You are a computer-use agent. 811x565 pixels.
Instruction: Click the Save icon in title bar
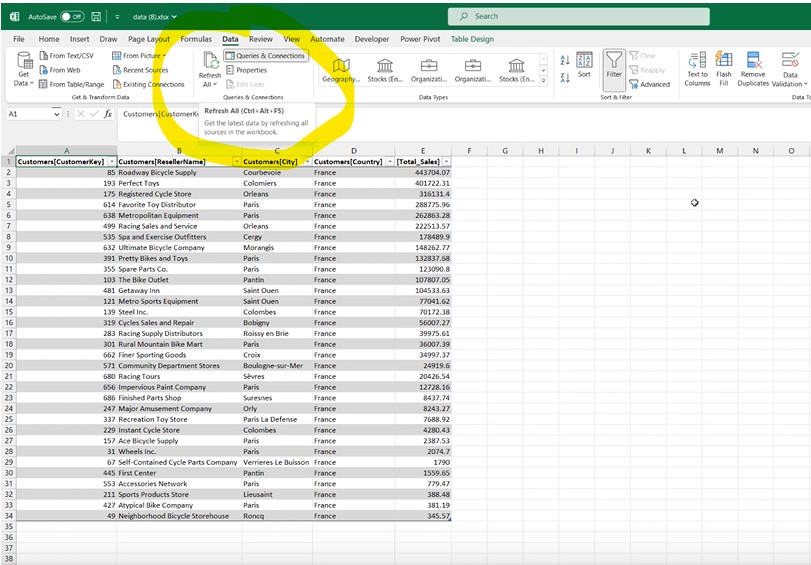tap(96, 17)
